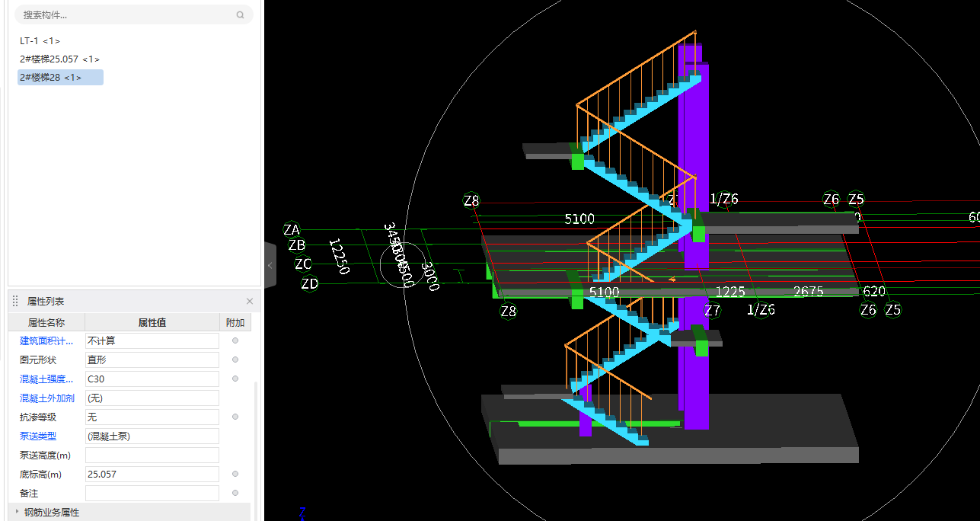The image size is (980, 521).
Task: Toggle 附加 option for 底标高(m) row
Action: pos(235,474)
